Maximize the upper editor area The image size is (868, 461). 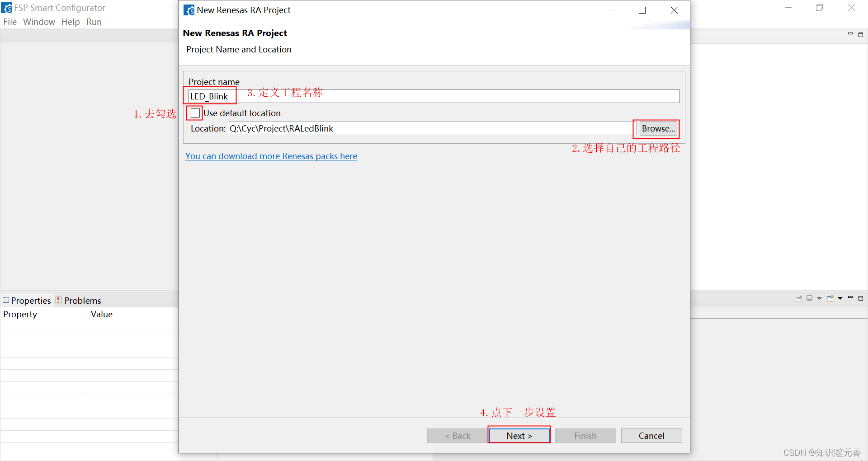[861, 35]
